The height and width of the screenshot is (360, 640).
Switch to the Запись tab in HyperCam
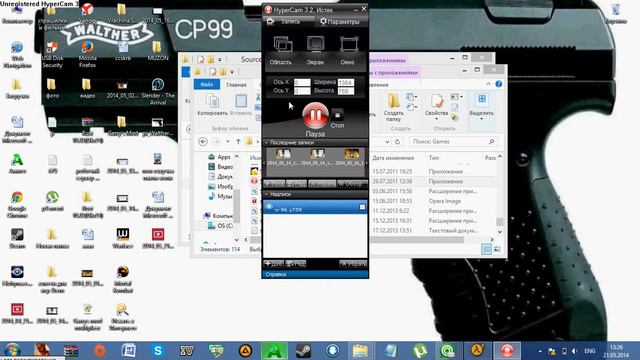[289, 21]
